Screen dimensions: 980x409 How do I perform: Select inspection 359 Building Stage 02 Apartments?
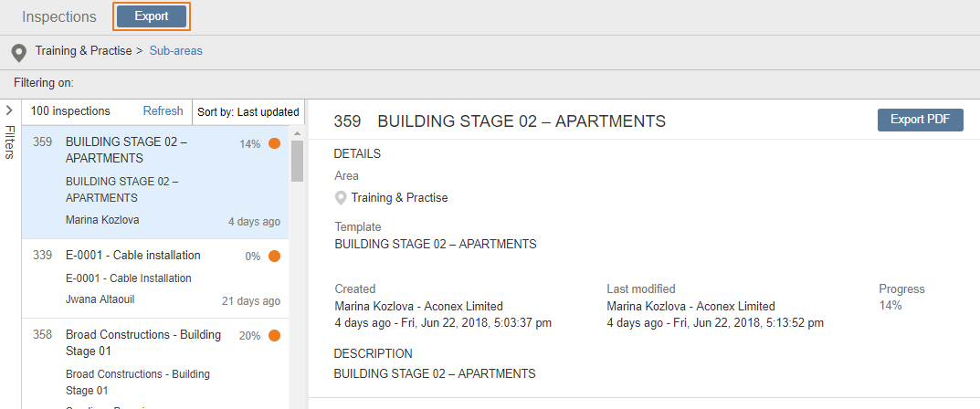155,183
